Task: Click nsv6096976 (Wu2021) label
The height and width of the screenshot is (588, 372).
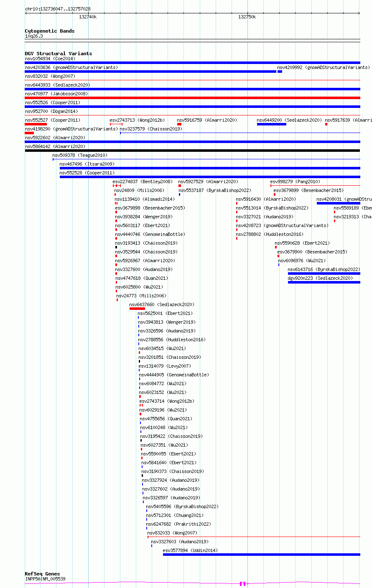Action: (302, 261)
